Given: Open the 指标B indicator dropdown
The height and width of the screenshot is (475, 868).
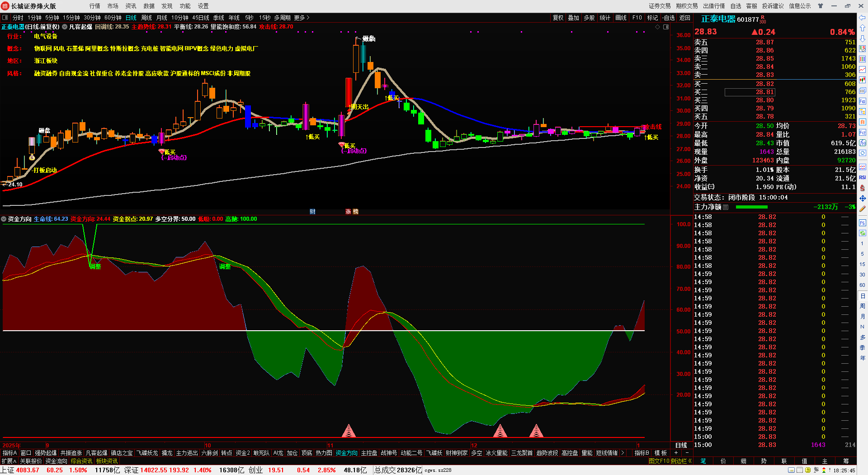Looking at the screenshot, I should tap(642, 453).
